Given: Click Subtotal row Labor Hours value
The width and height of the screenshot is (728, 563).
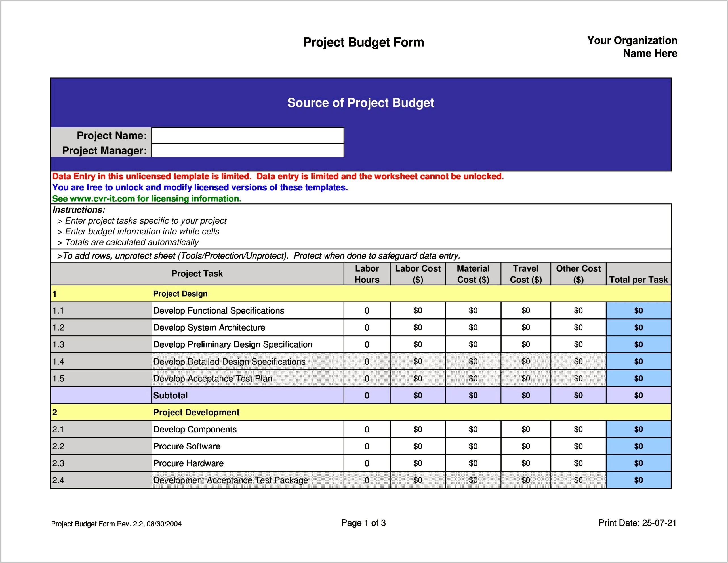Looking at the screenshot, I should click(x=367, y=395).
